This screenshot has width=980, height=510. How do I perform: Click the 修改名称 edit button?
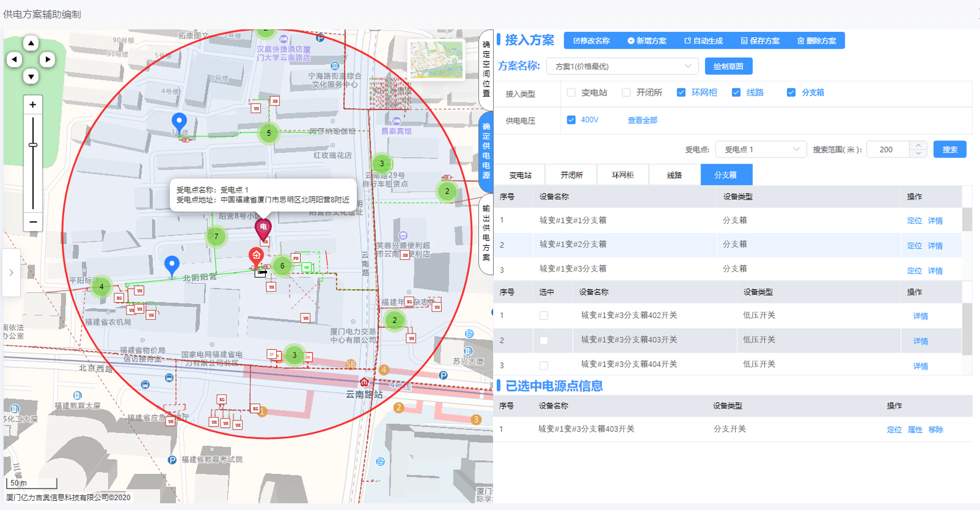coord(592,41)
